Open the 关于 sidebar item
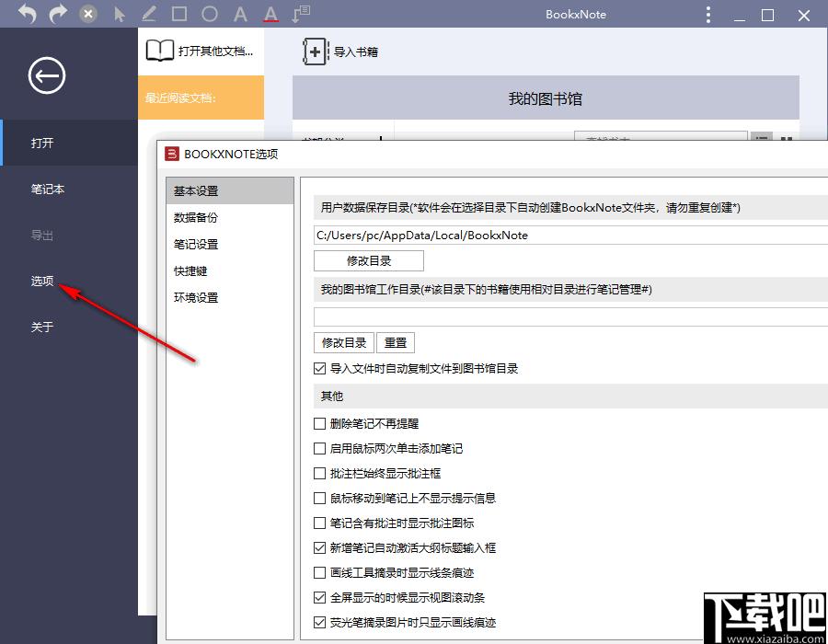Viewport: 828px width, 644px height. 69,327
